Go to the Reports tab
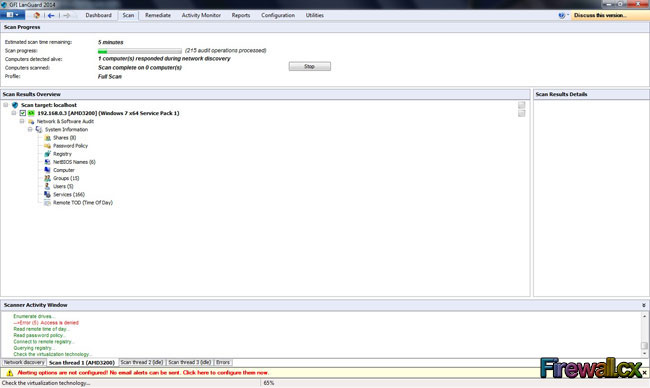 tap(240, 15)
